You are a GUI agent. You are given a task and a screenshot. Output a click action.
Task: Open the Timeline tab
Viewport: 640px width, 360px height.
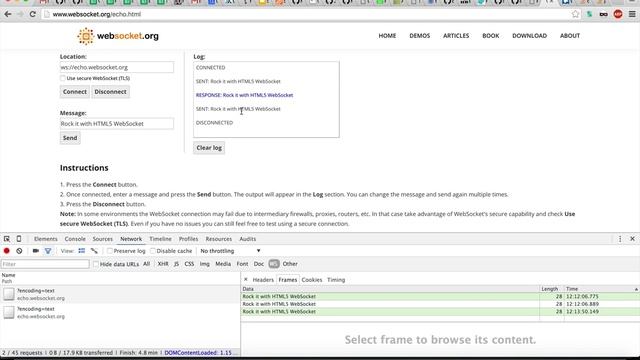click(160, 239)
